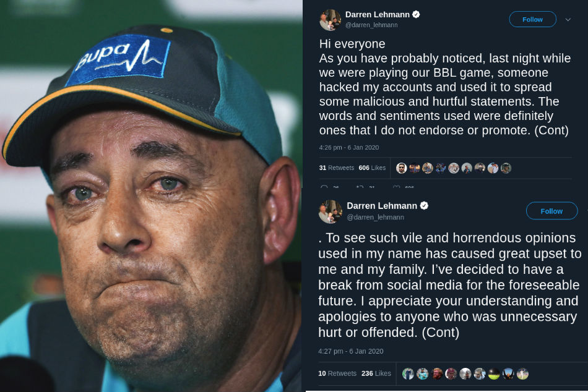Expand the chevron menu beside the Follow button
The width and height of the screenshot is (588, 392).
coord(568,20)
